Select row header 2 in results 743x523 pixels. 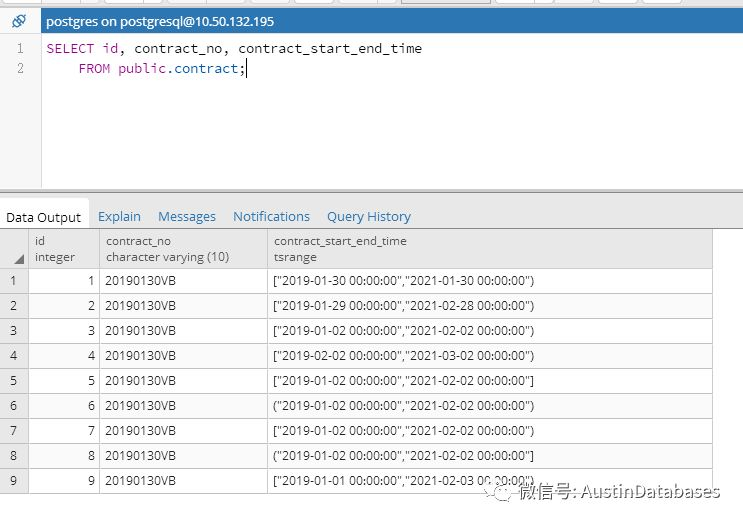[x=14, y=306]
